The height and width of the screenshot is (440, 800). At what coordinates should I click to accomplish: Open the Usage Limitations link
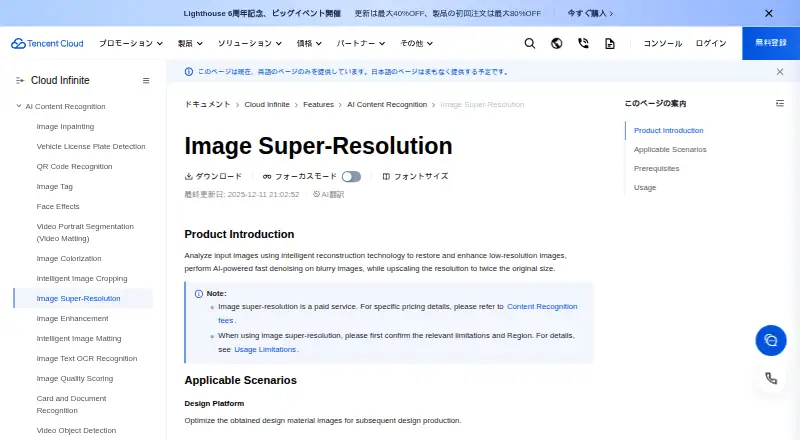pyautogui.click(x=265, y=350)
